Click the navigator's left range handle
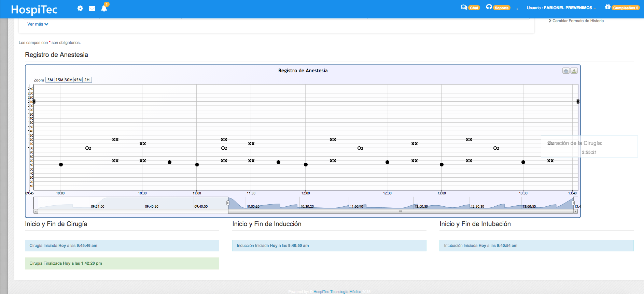This screenshot has height=294, width=644. [228, 203]
